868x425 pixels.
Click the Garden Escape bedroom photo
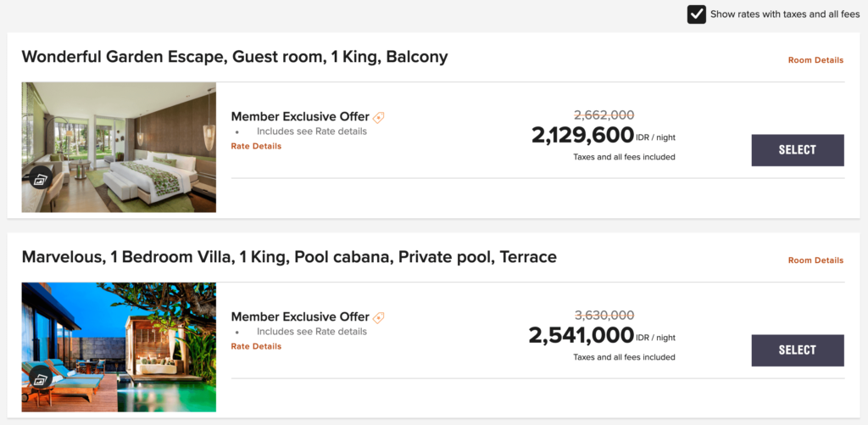(119, 148)
